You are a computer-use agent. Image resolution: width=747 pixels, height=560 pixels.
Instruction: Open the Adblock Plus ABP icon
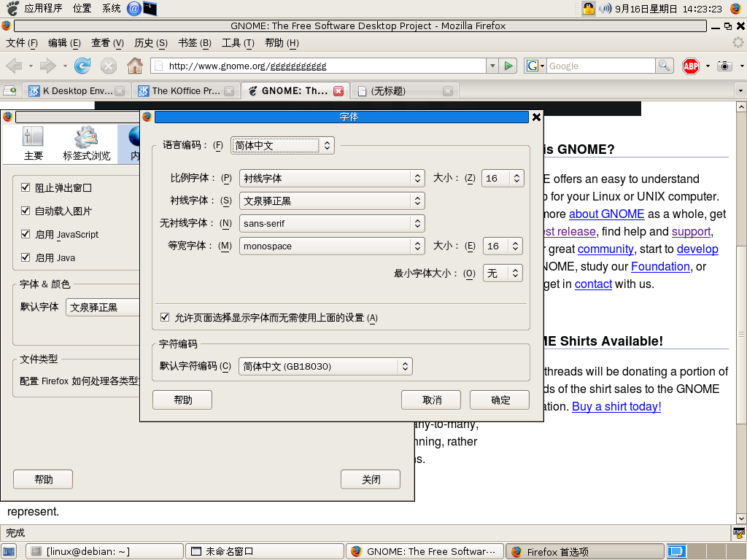point(691,66)
